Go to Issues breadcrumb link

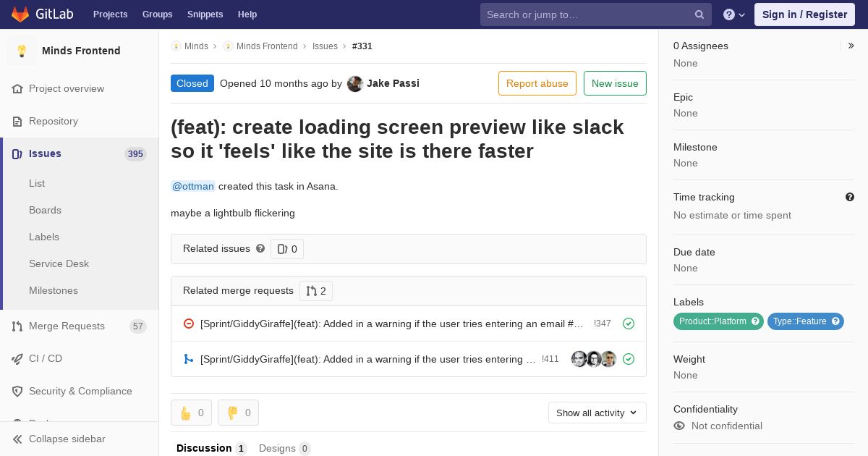(325, 46)
